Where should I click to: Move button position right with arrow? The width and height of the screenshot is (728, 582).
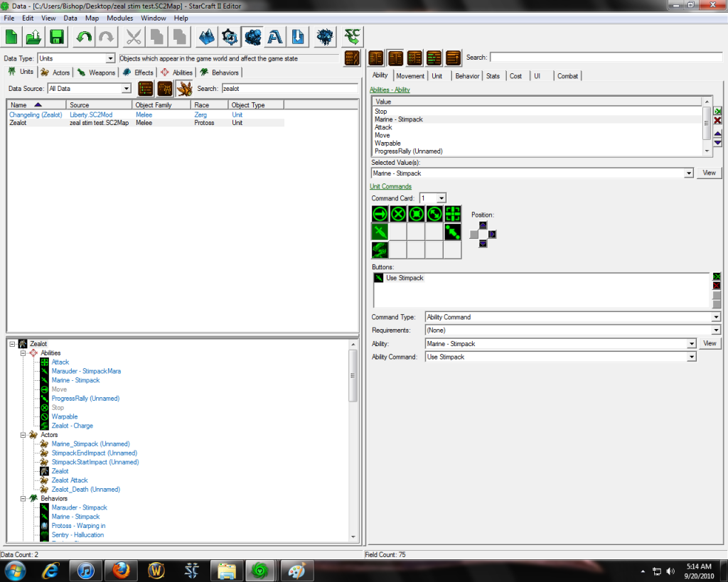492,235
